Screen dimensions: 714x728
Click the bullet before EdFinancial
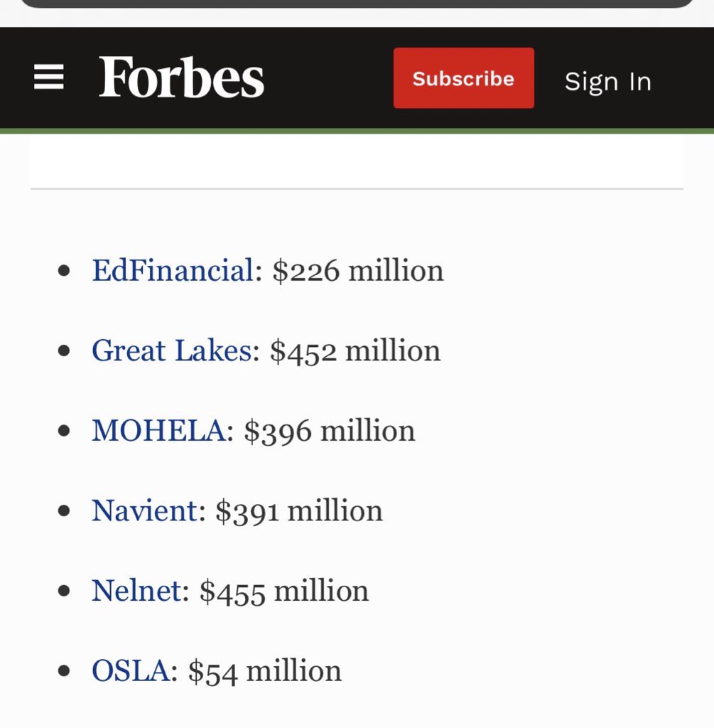tap(64, 270)
